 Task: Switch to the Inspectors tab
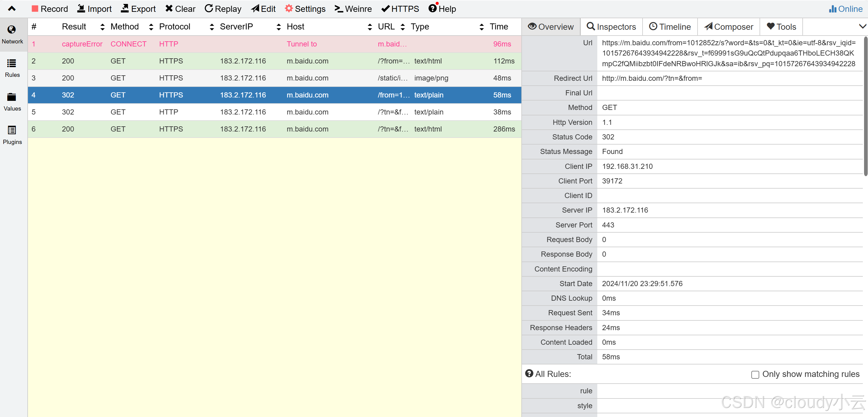[x=611, y=27]
